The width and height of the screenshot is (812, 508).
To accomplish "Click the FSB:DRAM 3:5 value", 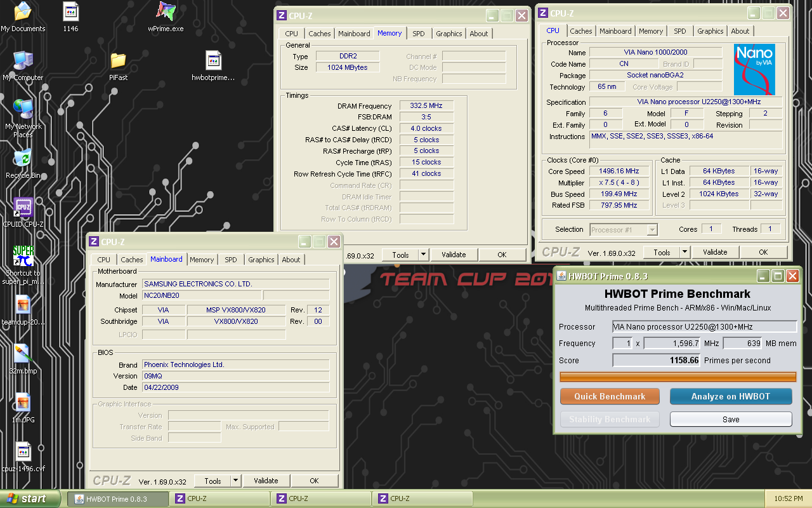I will click(x=426, y=117).
